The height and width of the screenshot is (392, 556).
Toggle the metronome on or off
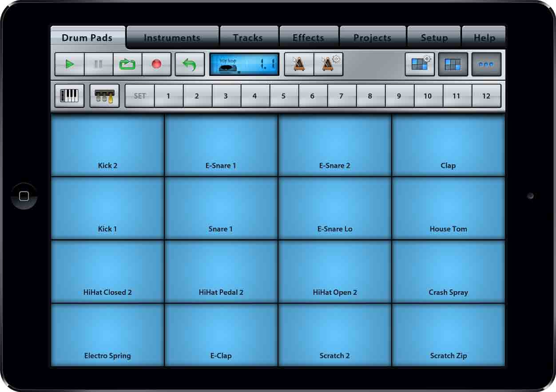click(299, 64)
